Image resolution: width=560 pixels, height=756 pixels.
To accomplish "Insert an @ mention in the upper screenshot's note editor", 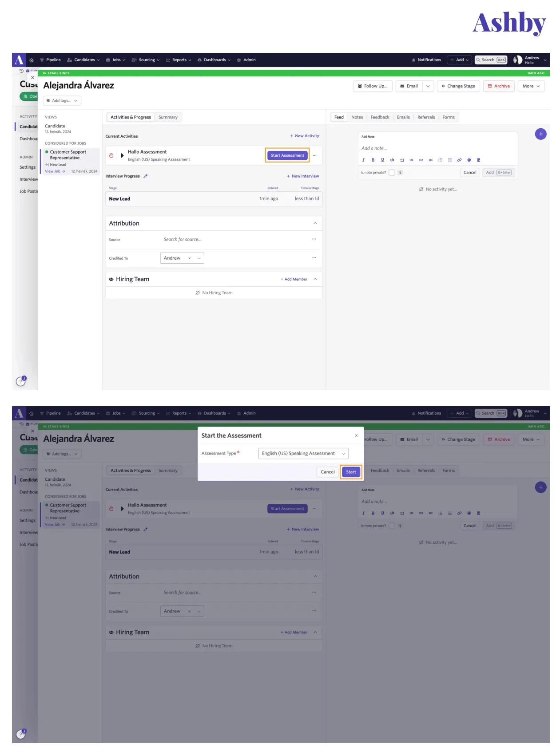I will click(x=469, y=160).
